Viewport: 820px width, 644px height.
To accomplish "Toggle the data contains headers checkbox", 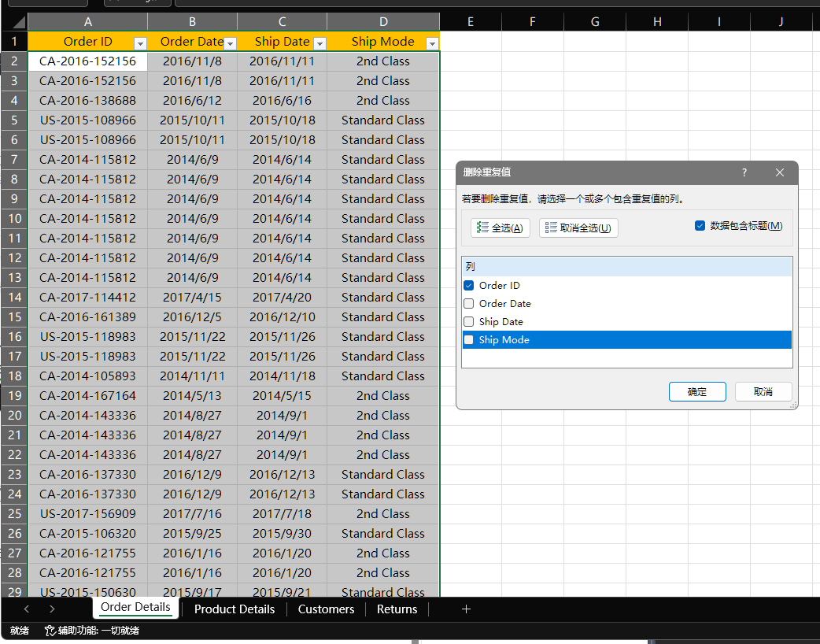I will click(x=700, y=226).
